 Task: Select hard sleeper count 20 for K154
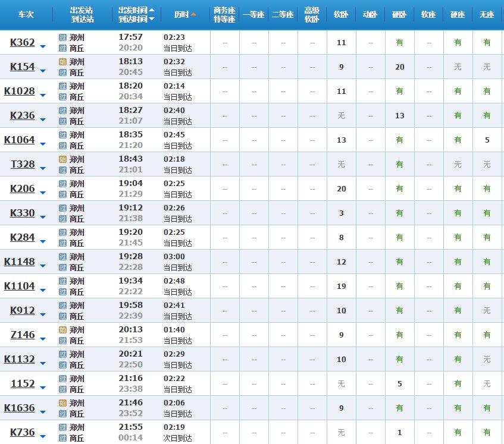(399, 67)
